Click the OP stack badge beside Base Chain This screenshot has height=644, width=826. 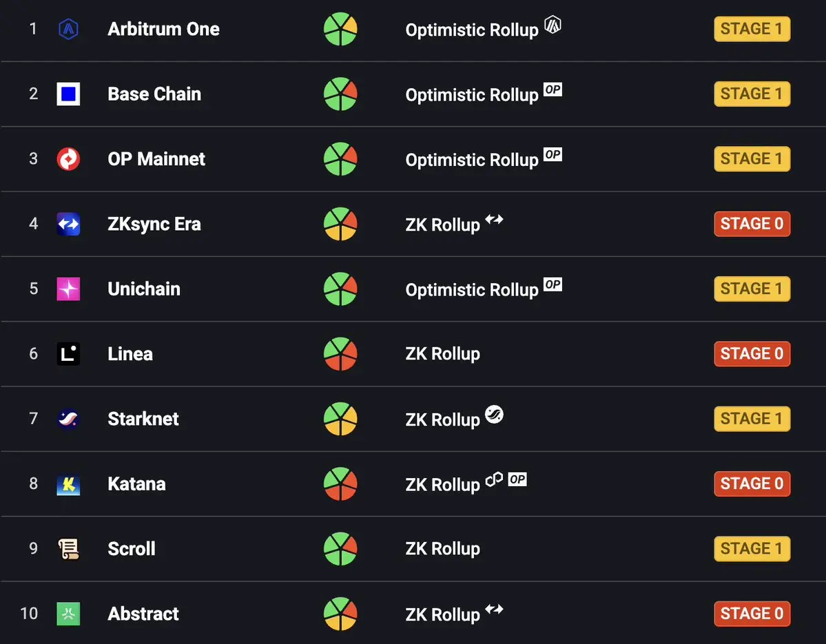pyautogui.click(x=553, y=89)
